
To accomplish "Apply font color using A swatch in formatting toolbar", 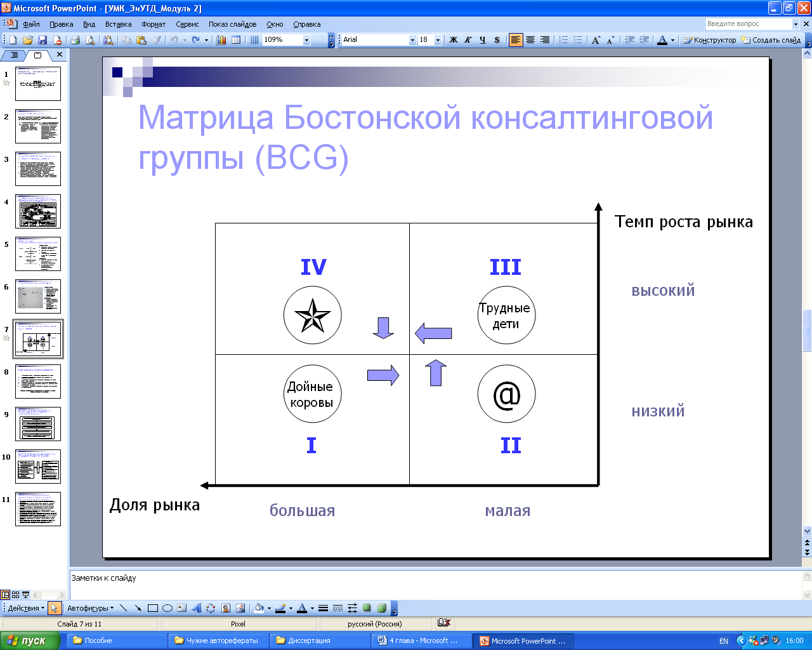I will pyautogui.click(x=662, y=40).
